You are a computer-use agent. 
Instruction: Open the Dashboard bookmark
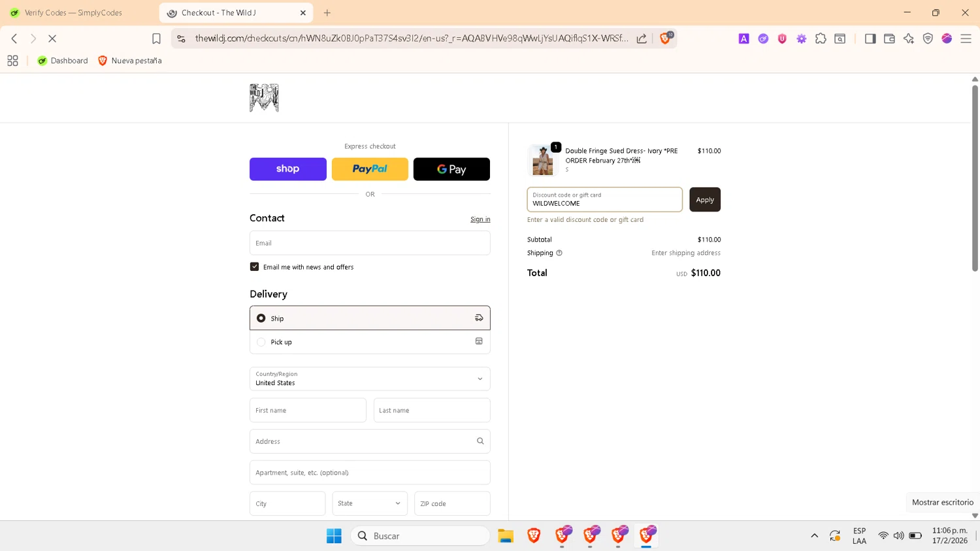pyautogui.click(x=62, y=61)
